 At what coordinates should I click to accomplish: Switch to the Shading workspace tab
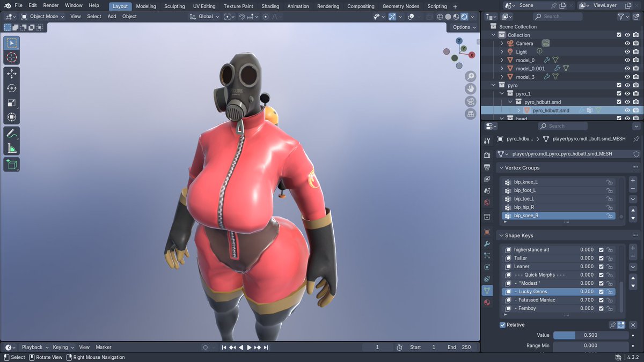point(270,6)
